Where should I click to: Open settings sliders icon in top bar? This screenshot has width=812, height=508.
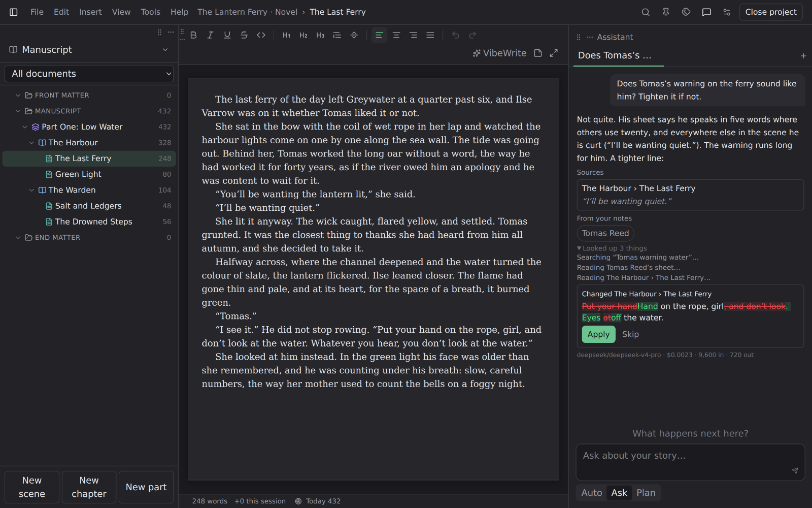[x=727, y=12]
